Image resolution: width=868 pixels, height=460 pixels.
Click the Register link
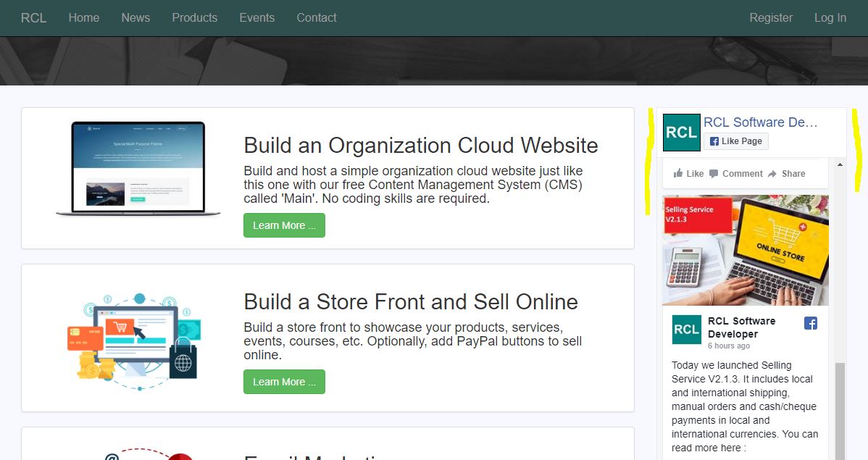coord(771,17)
